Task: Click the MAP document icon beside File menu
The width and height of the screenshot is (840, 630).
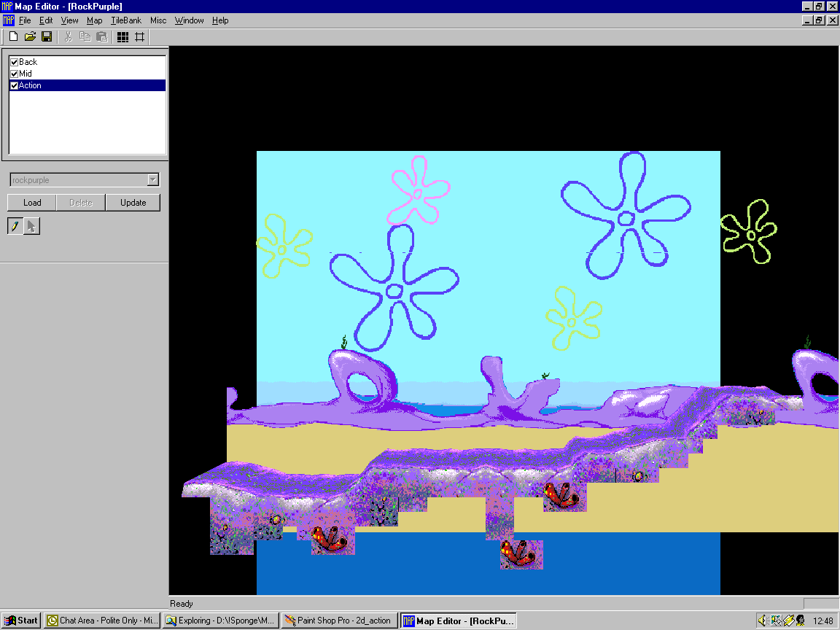Action: point(9,20)
